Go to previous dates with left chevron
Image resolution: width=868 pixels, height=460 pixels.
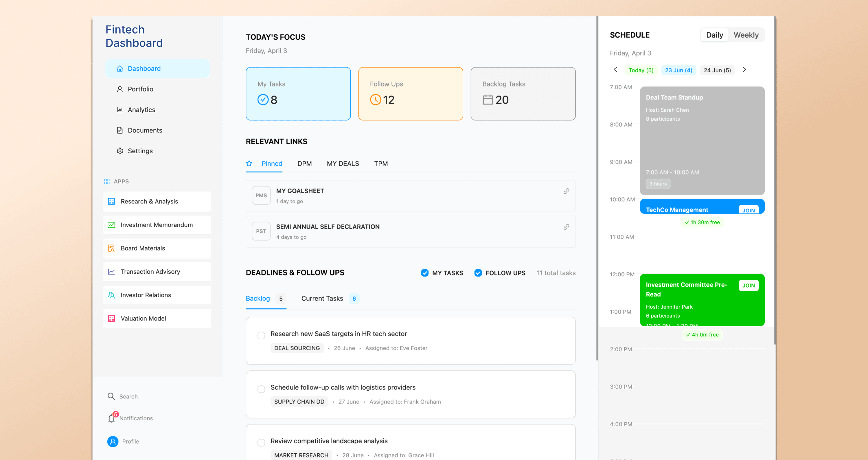click(x=615, y=70)
